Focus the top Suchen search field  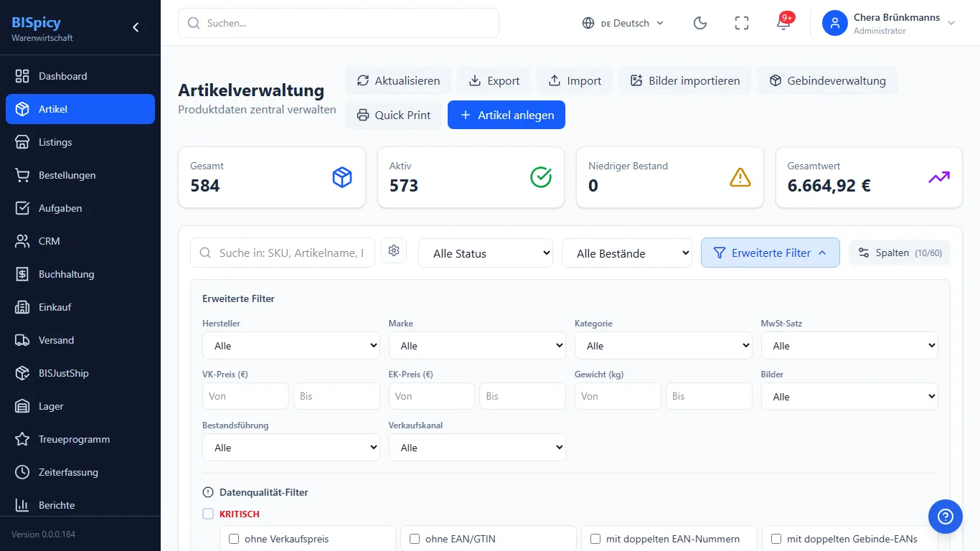(339, 23)
